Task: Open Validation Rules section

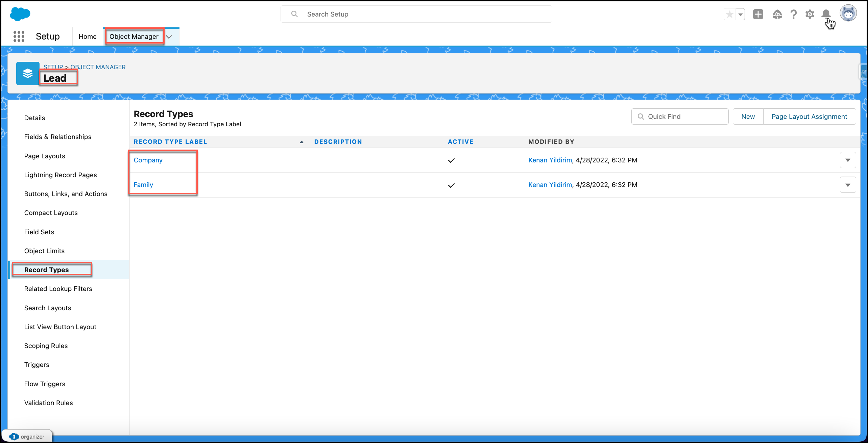Action: pyautogui.click(x=48, y=403)
